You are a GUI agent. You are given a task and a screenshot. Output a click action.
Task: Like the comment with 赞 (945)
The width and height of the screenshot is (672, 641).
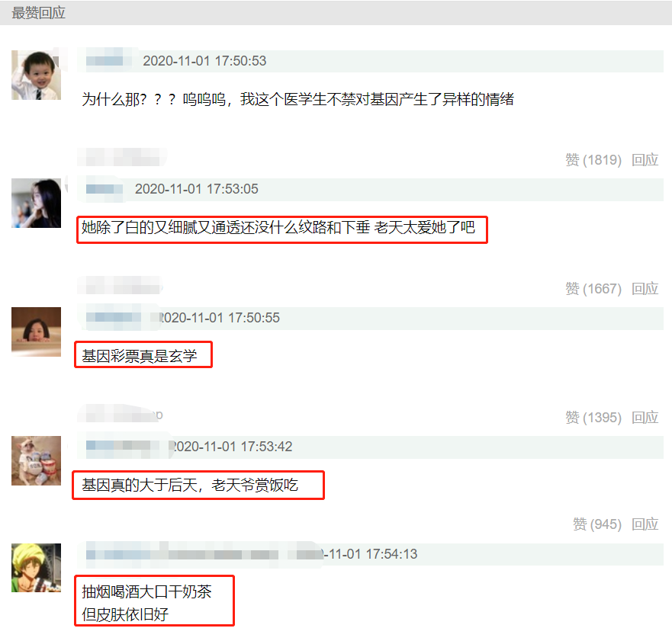point(597,524)
